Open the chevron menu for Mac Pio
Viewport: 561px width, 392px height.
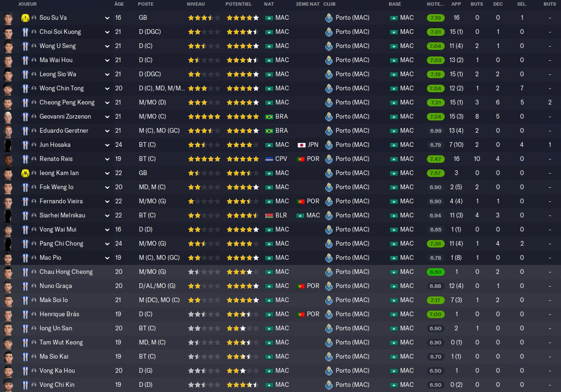(107, 258)
